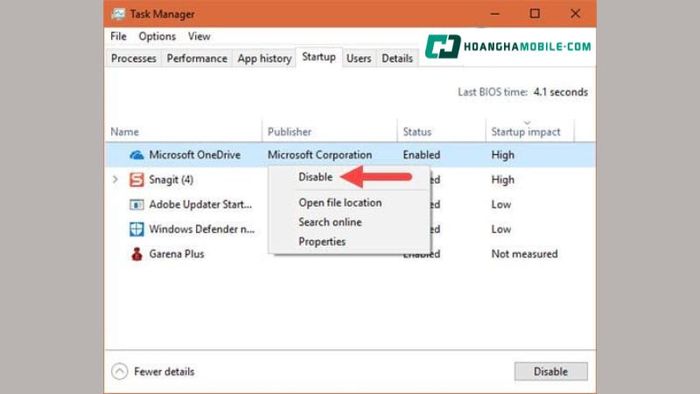The image size is (700, 394).
Task: Close the Task Manager window
Action: click(575, 14)
